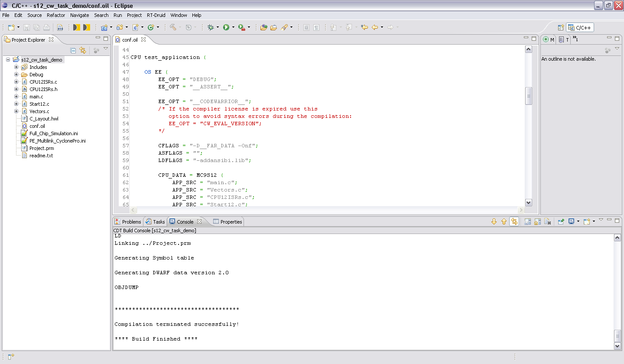This screenshot has height=364, width=624.
Task: Open the Debug button dropdown arrow
Action: [x=218, y=27]
